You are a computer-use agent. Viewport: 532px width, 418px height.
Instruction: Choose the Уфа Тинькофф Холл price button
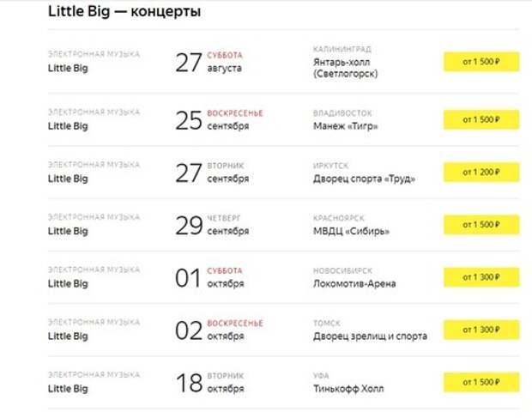[481, 382]
